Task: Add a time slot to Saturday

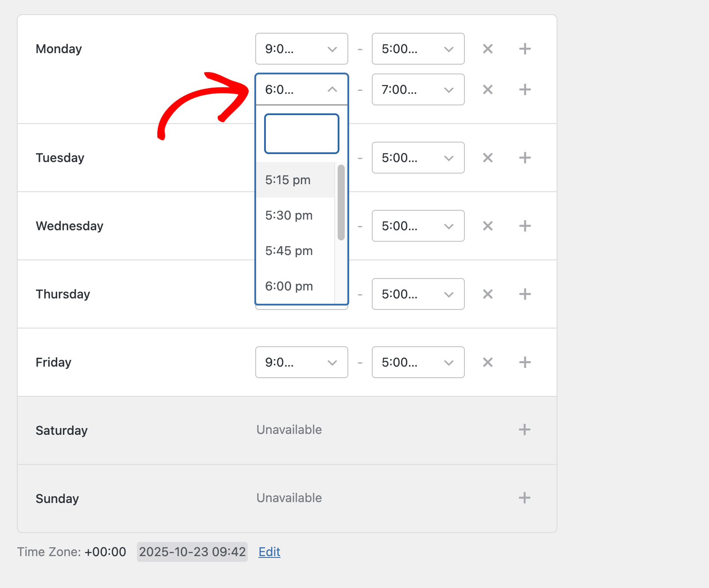Action: click(525, 429)
